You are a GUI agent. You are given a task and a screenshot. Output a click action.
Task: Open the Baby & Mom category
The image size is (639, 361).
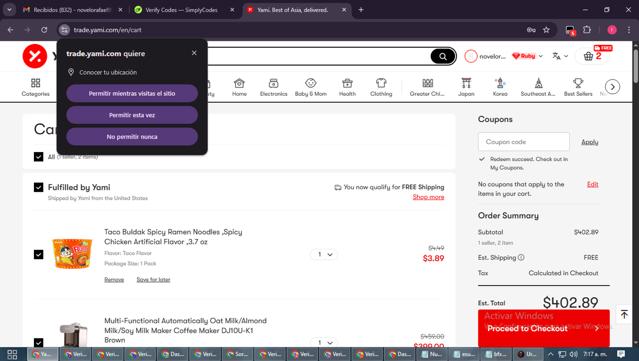point(311,87)
